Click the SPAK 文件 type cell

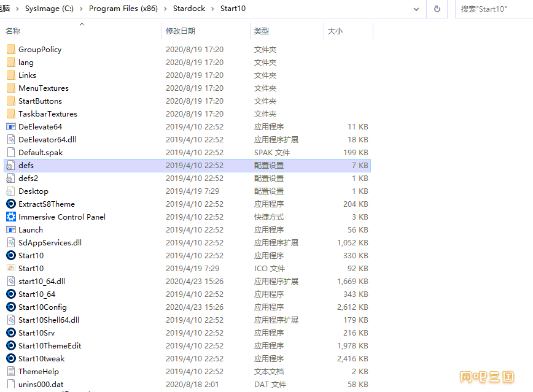point(272,153)
